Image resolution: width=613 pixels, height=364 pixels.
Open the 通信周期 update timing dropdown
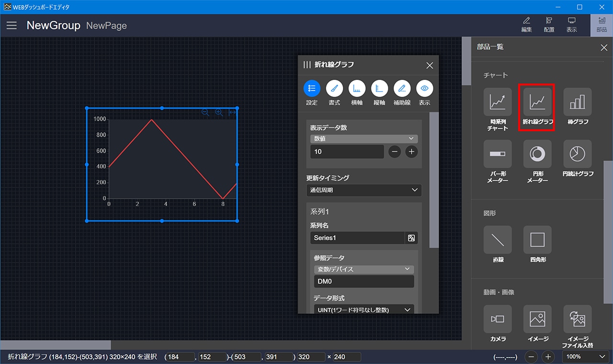point(363,190)
